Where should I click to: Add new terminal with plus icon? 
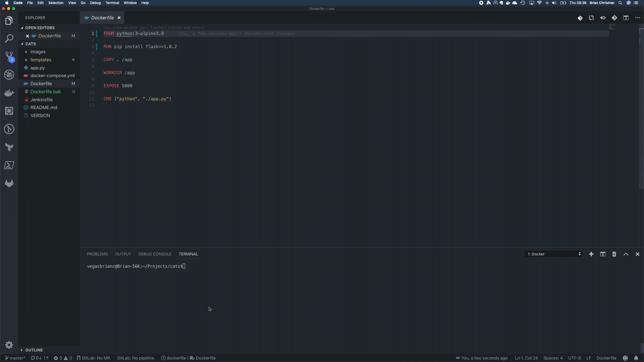pyautogui.click(x=591, y=254)
